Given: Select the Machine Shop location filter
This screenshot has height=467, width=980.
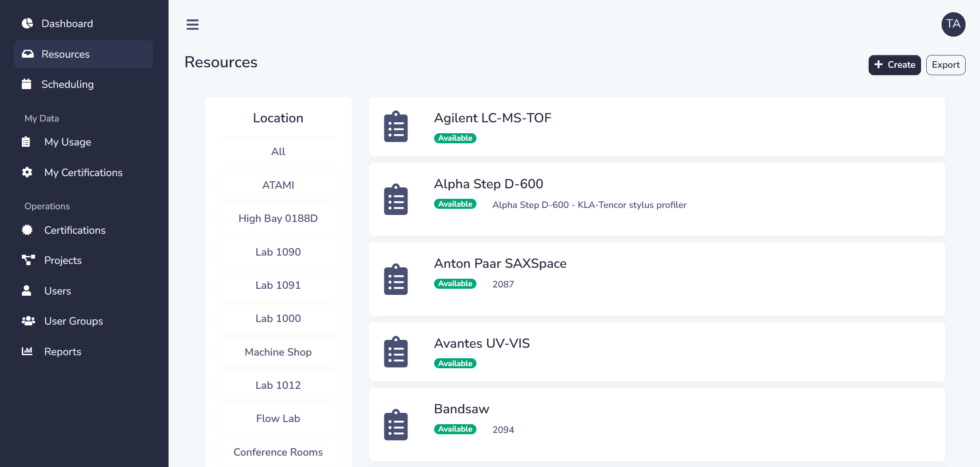Looking at the screenshot, I should tap(278, 352).
